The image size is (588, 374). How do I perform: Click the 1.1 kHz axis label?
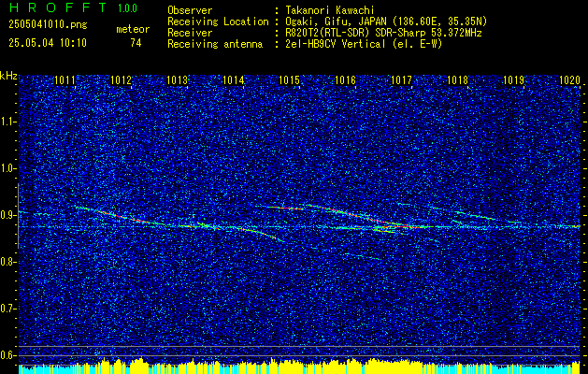click(7, 122)
